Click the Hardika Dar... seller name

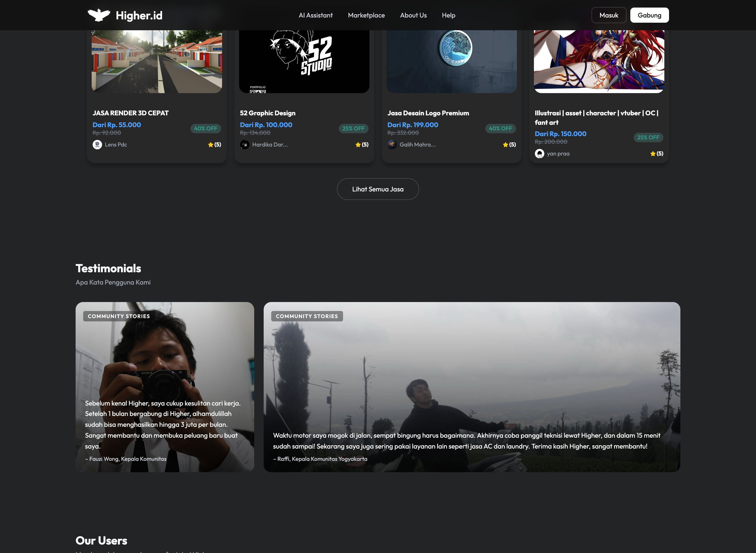click(x=270, y=145)
